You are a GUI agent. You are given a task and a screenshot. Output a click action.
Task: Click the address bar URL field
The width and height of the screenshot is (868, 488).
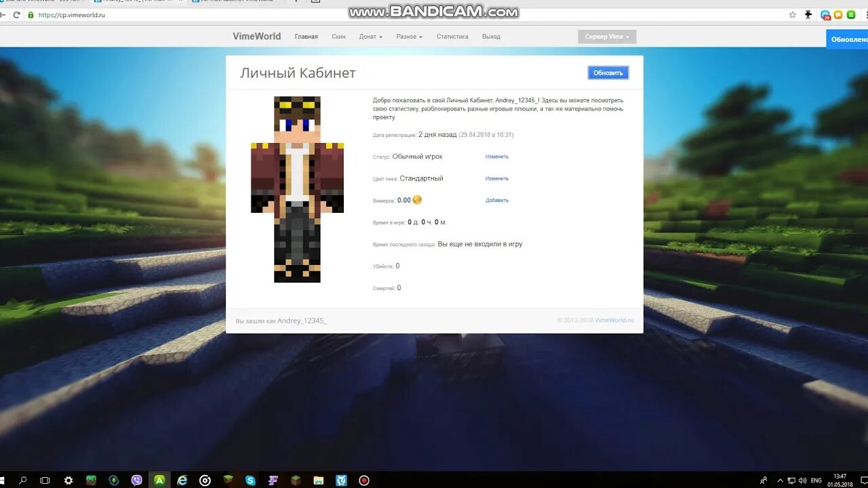[x=407, y=15]
